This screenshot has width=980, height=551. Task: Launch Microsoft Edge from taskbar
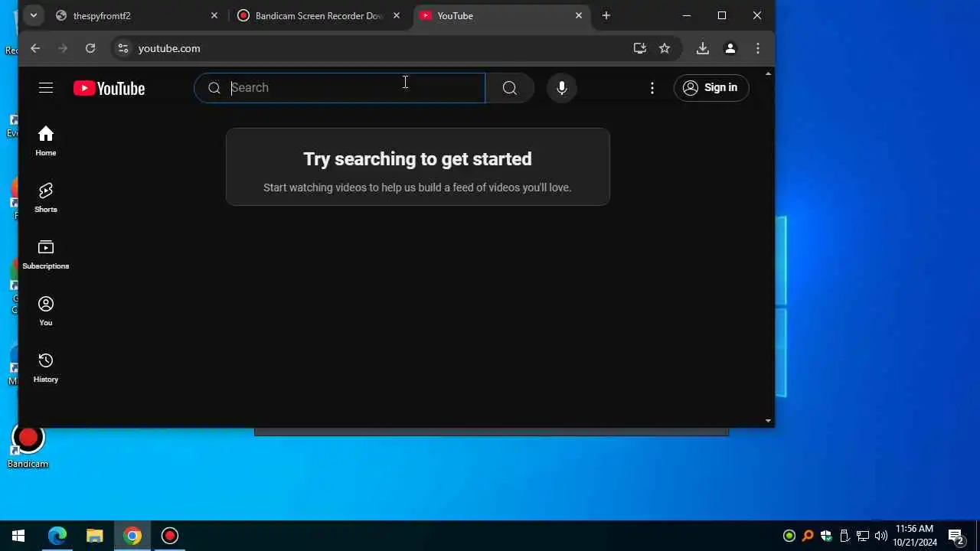coord(57,536)
